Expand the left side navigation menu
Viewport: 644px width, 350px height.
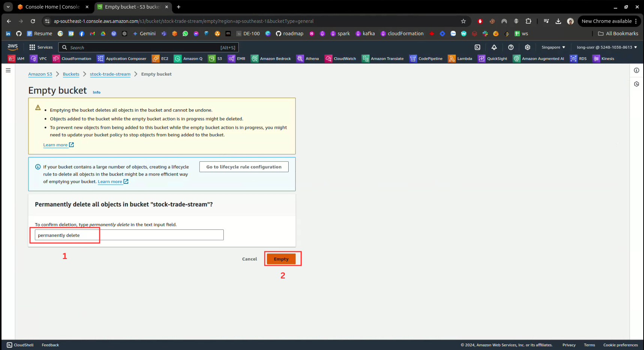[8, 70]
